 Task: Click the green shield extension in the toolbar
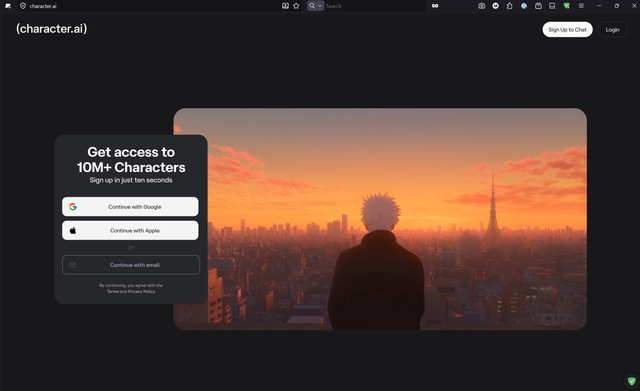567,6
